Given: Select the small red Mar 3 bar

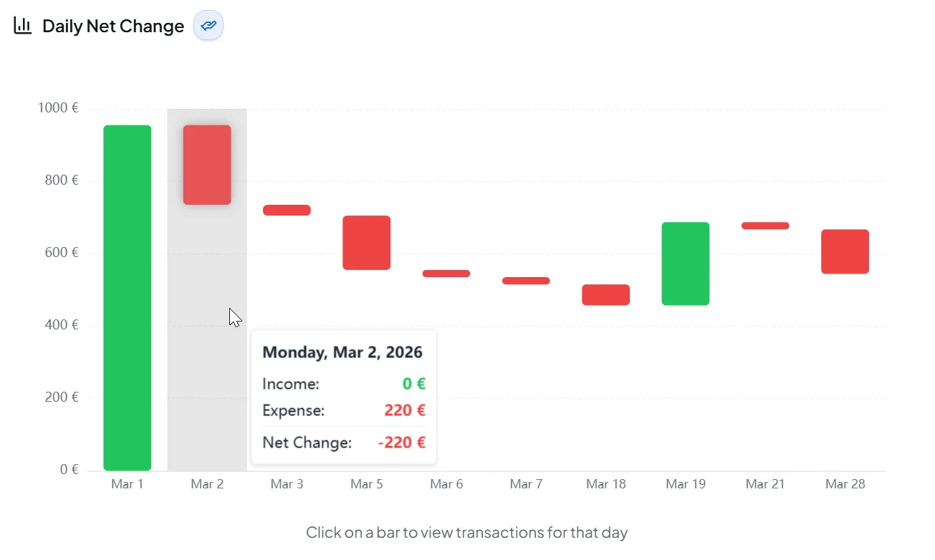Looking at the screenshot, I should tap(287, 209).
